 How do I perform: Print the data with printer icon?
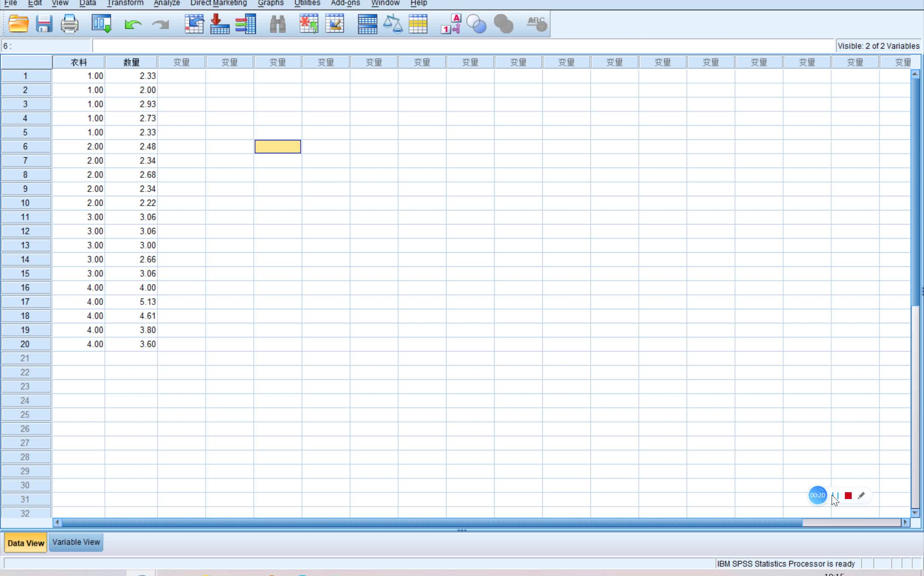69,24
